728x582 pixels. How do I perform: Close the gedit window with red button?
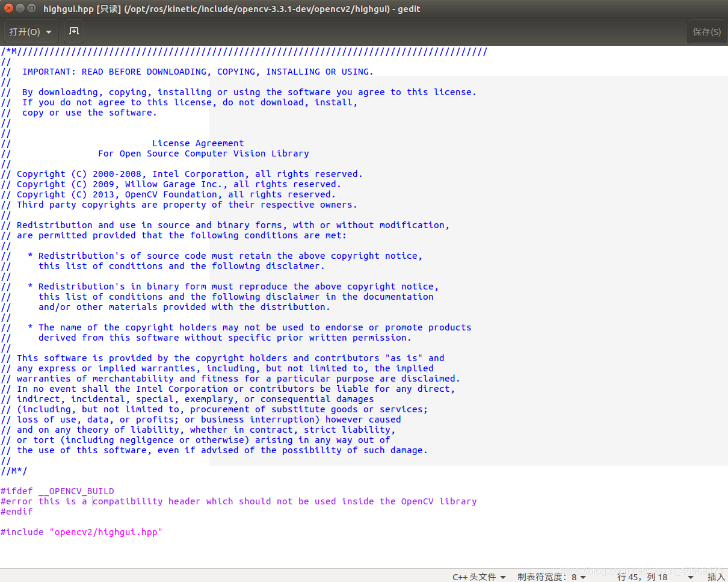(x=8, y=8)
